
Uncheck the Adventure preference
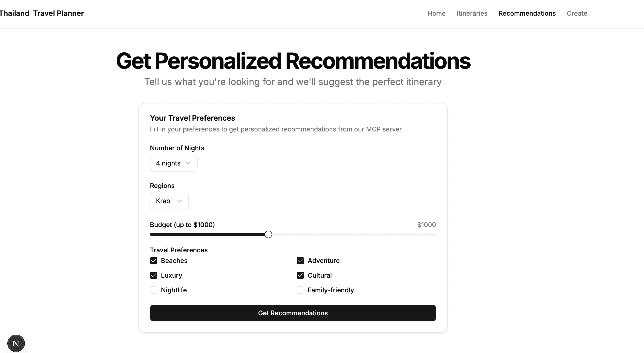pos(300,261)
